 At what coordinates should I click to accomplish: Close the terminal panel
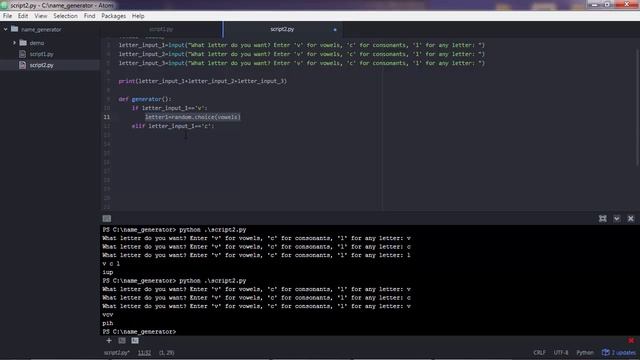[631, 219]
